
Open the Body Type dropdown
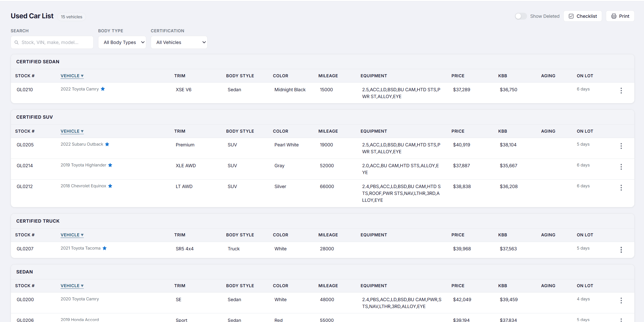pos(122,42)
